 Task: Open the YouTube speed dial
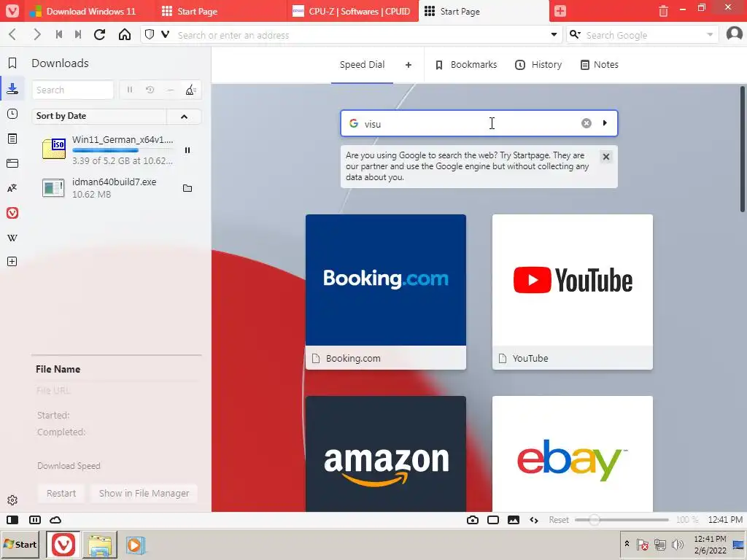[x=573, y=292]
